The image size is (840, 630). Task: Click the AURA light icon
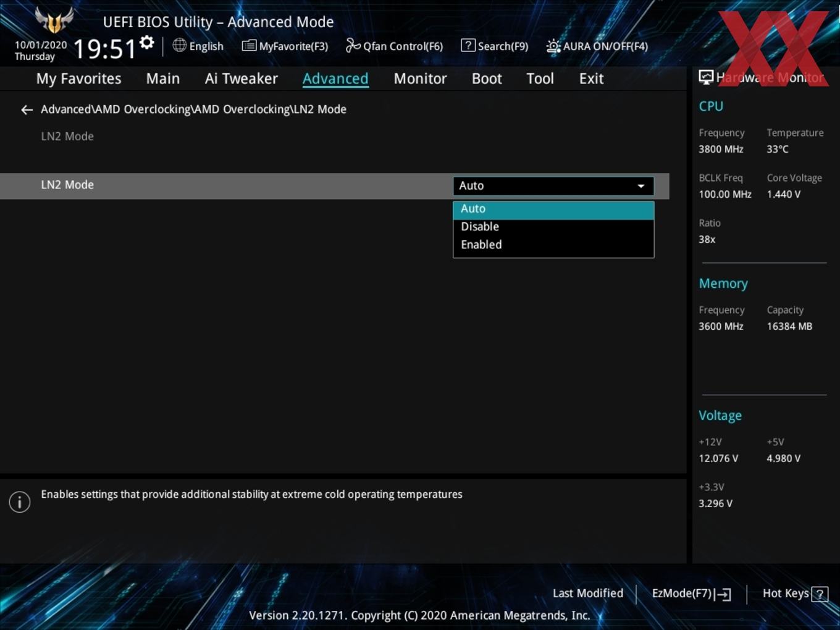coord(553,46)
